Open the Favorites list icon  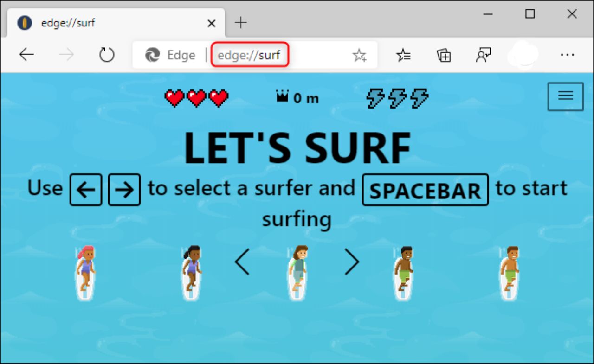[403, 56]
